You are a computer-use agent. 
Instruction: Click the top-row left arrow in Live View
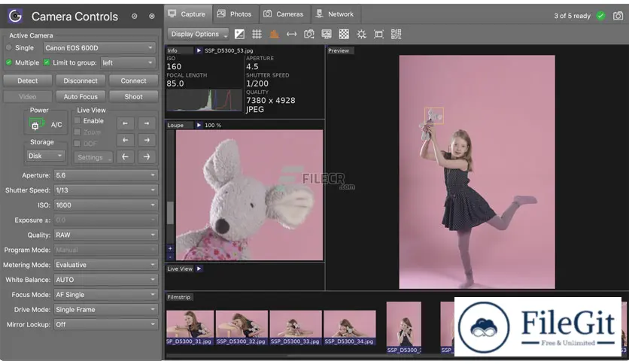(125, 123)
